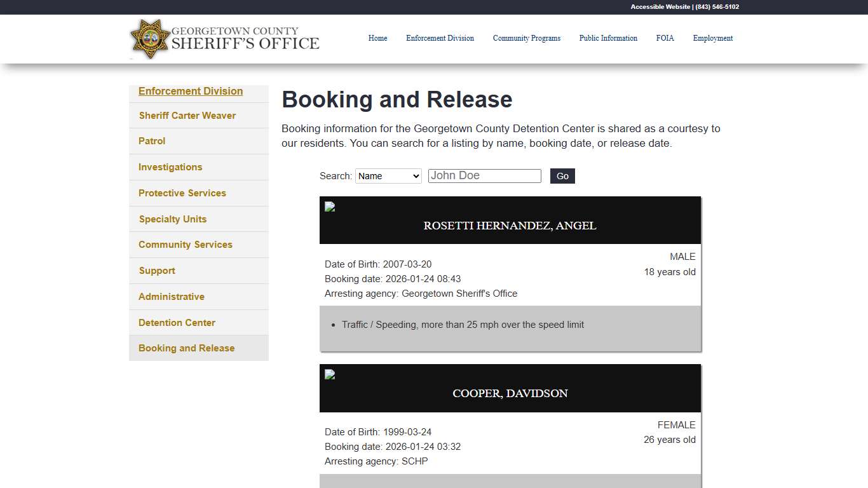Click Protective Services in the sidebar

pos(182,193)
